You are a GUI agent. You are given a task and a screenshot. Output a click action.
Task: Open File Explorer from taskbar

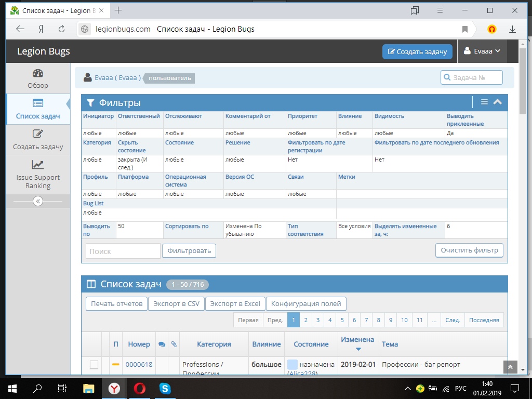88,389
